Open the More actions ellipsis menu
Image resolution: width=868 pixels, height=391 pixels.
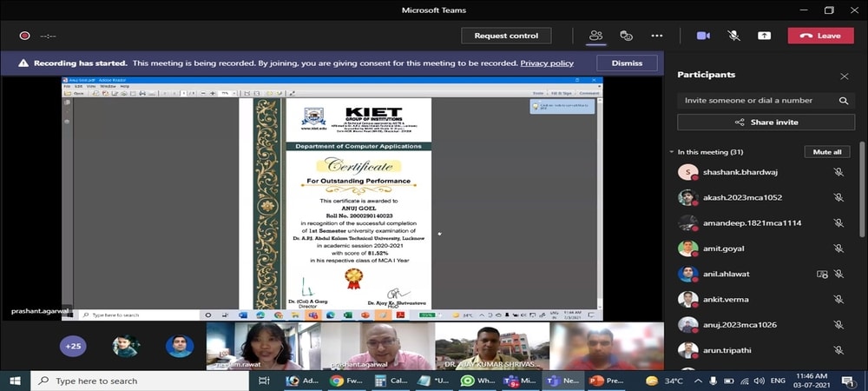tap(657, 36)
